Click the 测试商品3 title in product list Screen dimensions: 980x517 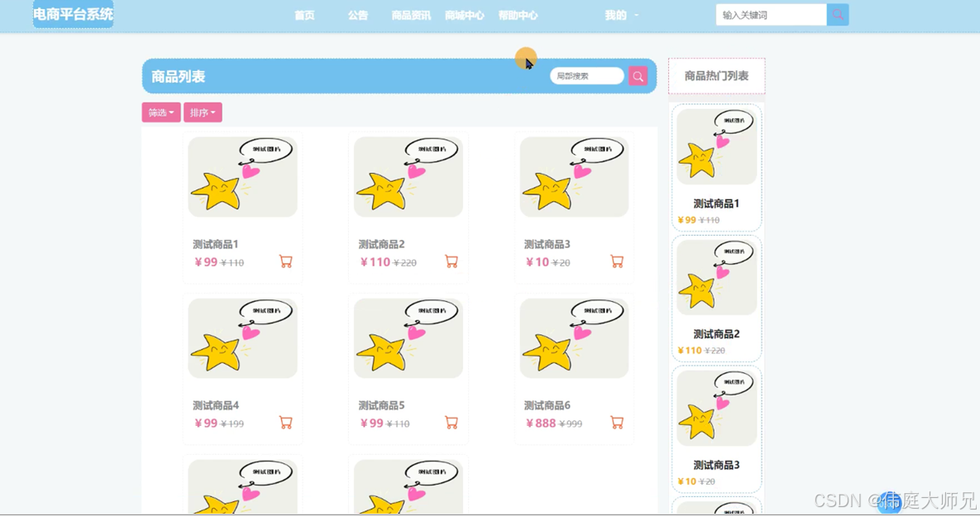pos(547,244)
